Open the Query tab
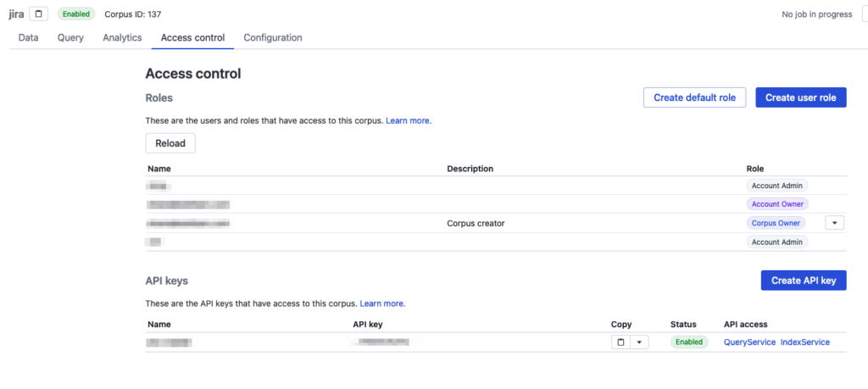Viewport: 868px width, 389px height. click(70, 38)
